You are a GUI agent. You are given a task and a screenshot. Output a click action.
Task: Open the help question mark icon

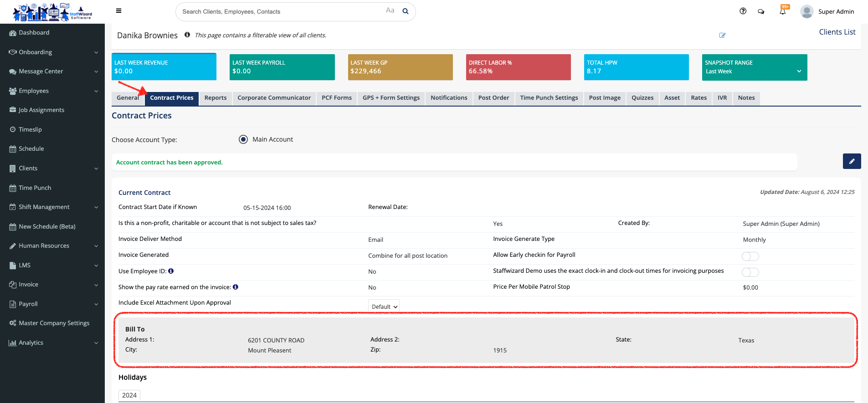[743, 11]
